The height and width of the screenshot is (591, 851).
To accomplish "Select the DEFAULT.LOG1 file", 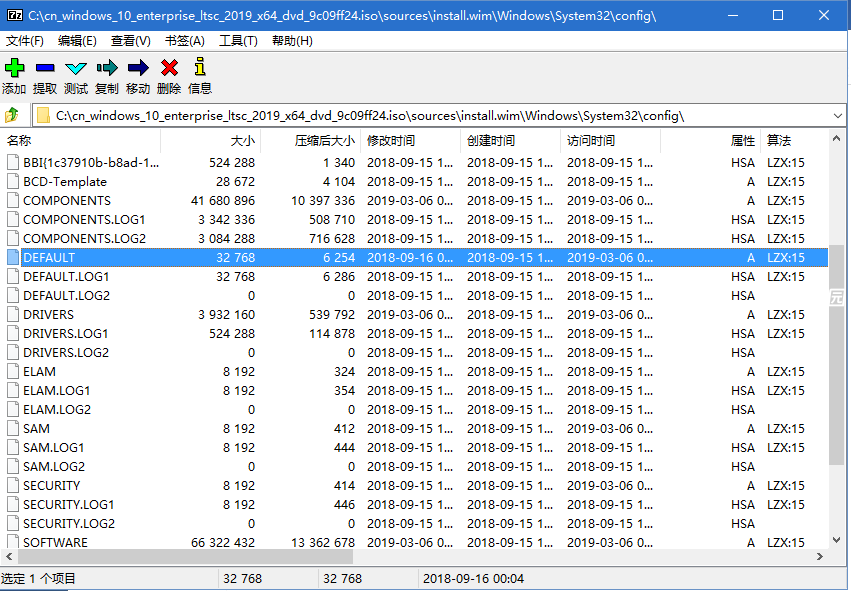I will pyautogui.click(x=66, y=276).
